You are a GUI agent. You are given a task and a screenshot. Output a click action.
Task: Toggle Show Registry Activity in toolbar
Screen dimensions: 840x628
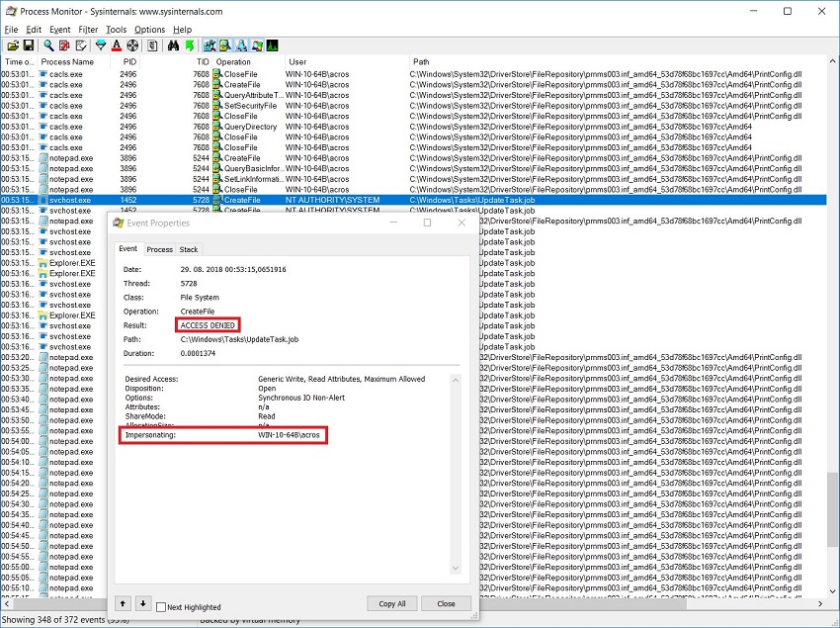[x=210, y=45]
